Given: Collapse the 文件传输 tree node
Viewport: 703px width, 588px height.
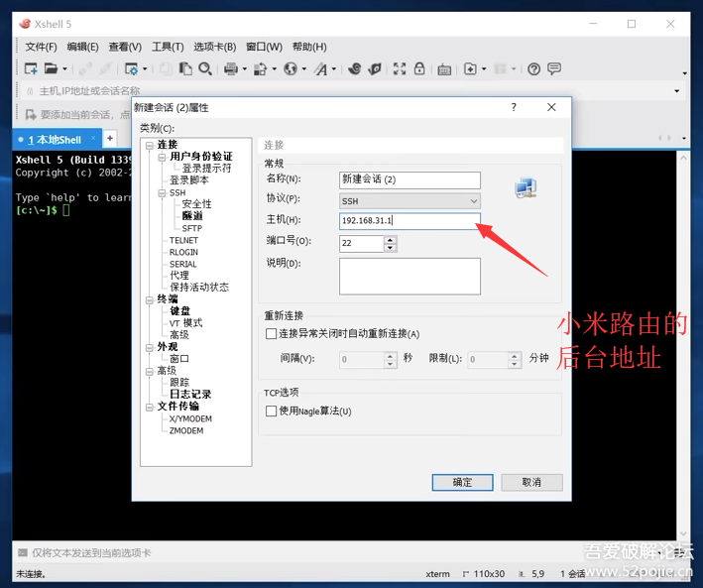Looking at the screenshot, I should (x=150, y=407).
